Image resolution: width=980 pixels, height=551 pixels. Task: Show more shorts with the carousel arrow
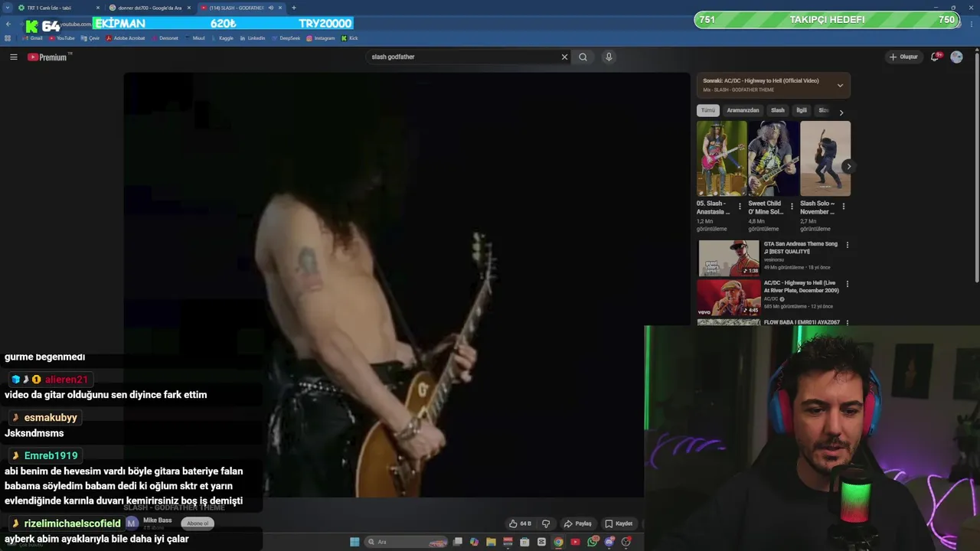[848, 166]
